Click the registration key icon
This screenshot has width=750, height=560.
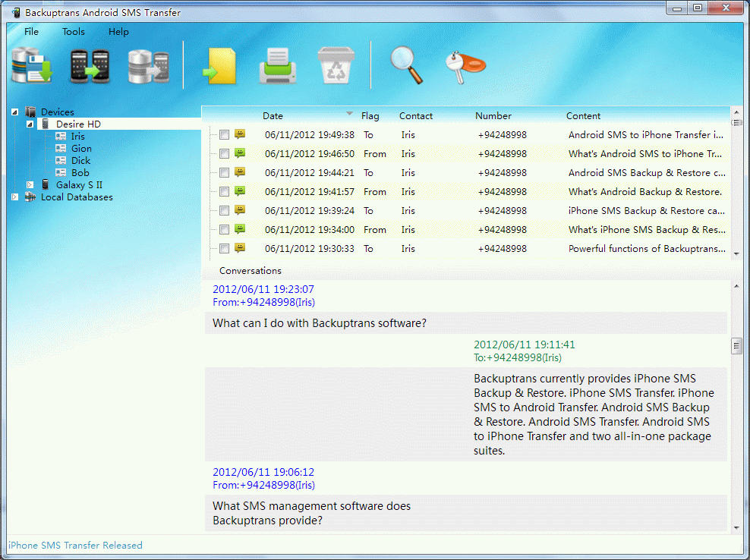pos(463,66)
